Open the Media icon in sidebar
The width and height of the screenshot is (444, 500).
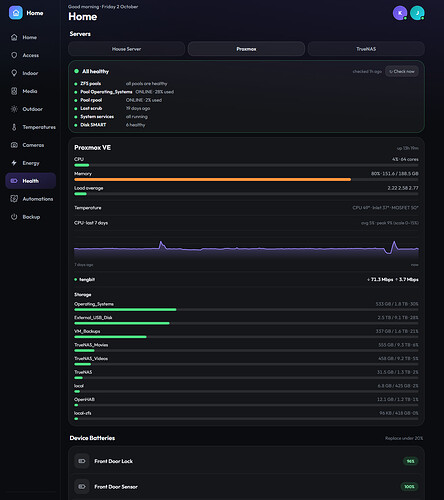14,91
